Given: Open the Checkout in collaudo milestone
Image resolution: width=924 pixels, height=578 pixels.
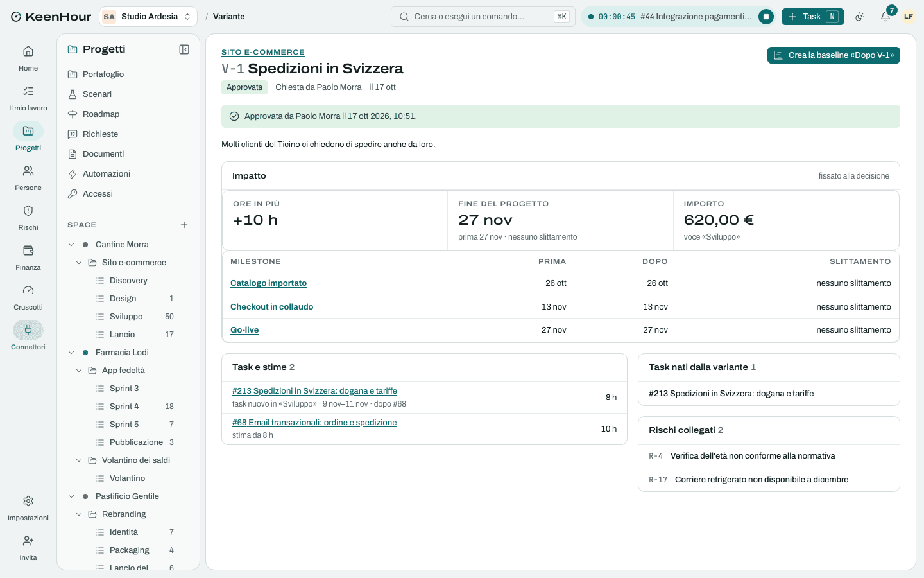Looking at the screenshot, I should pos(272,307).
